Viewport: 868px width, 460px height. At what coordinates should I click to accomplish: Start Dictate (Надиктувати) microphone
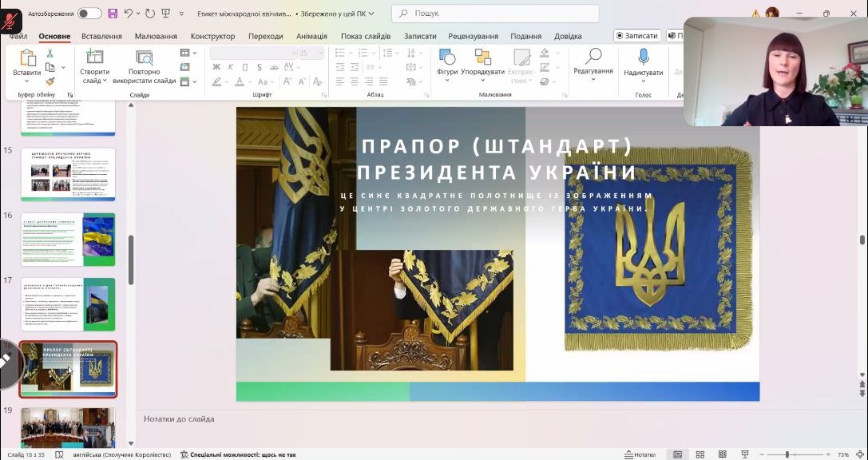pos(643,58)
